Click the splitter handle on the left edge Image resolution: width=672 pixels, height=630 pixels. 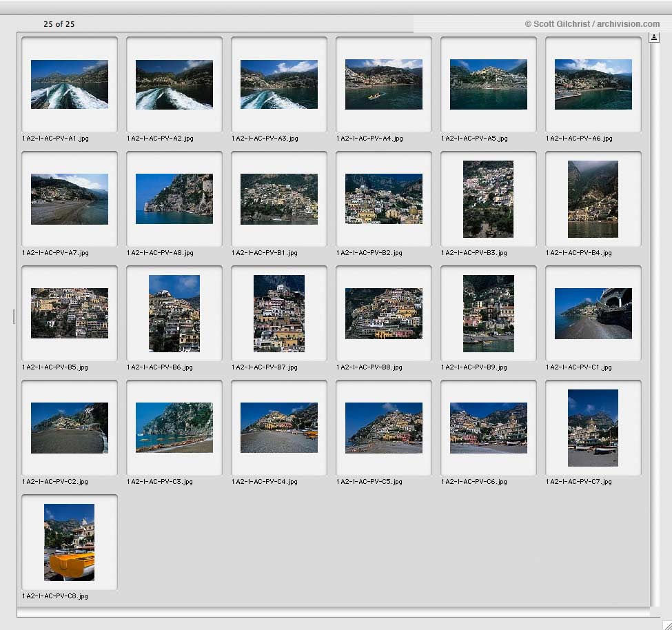click(x=14, y=316)
